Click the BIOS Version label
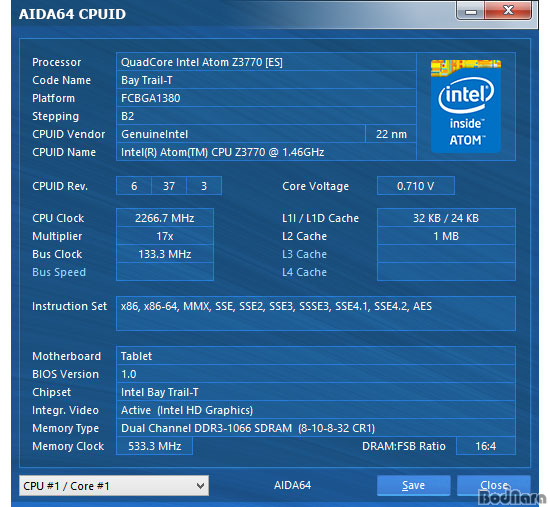The image size is (550, 507). (x=65, y=374)
